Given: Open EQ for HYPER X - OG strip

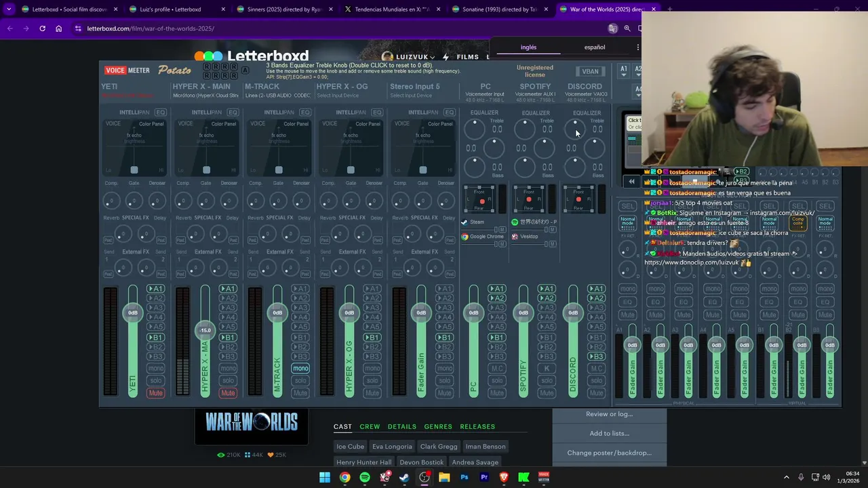Looking at the screenshot, I should [x=377, y=113].
